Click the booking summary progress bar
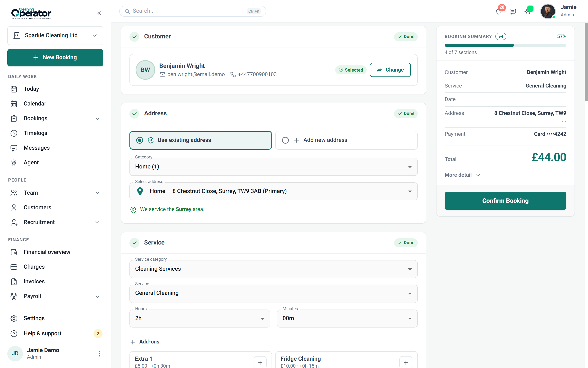Image resolution: width=588 pixels, height=368 pixels. tap(505, 46)
